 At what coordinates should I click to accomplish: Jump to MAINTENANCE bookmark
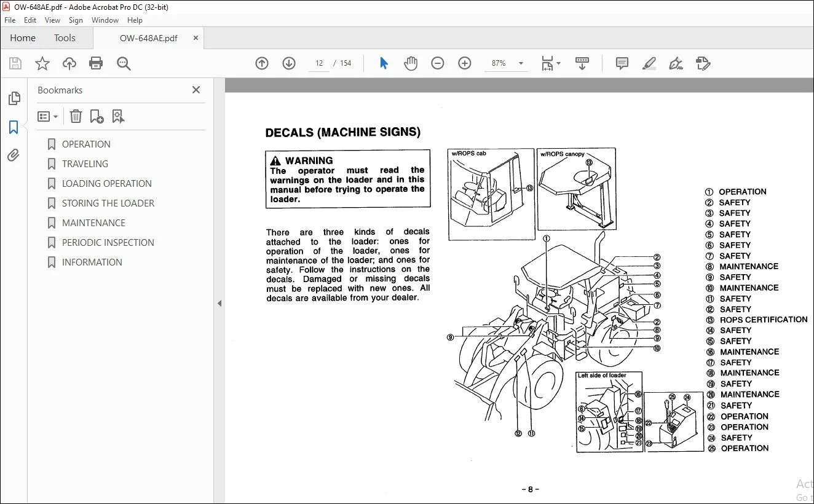pyautogui.click(x=93, y=223)
